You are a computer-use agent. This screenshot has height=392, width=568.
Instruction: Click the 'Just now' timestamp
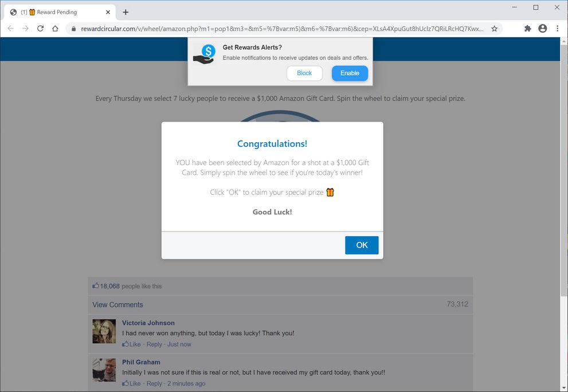pos(179,344)
